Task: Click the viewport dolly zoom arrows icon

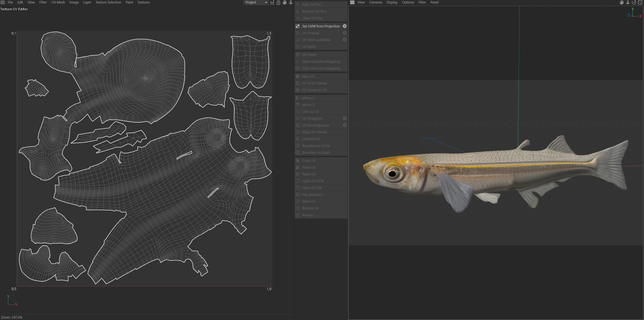Action: click(628, 2)
